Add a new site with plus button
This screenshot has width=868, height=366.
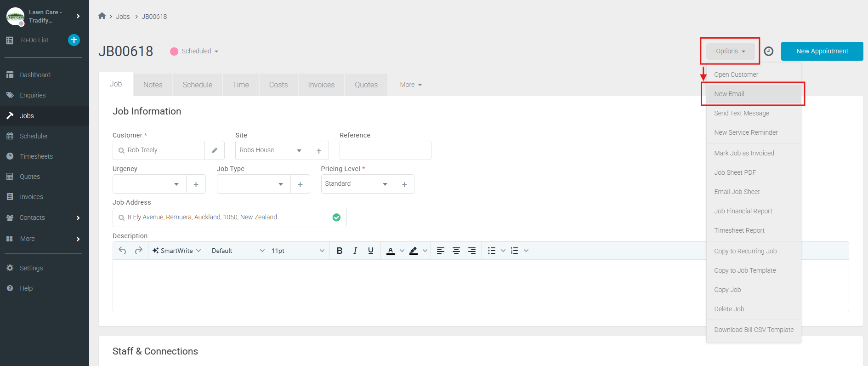tap(319, 151)
